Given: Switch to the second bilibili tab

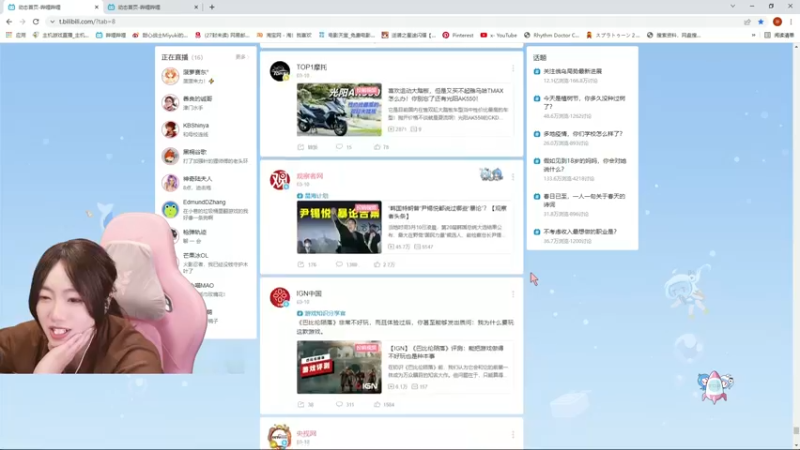Looking at the screenshot, I should (x=152, y=7).
